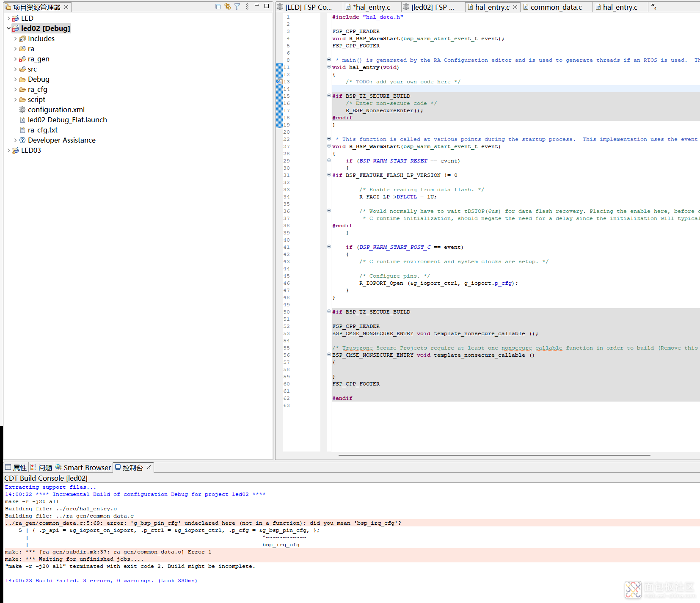Click the R_BSP_NonSecureEnter code line
The image size is (700, 603).
(x=384, y=110)
